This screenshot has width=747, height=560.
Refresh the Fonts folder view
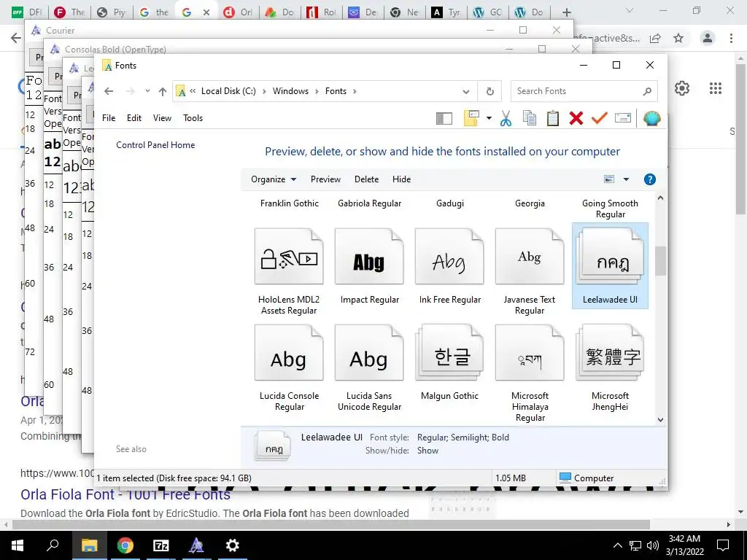pos(489,91)
